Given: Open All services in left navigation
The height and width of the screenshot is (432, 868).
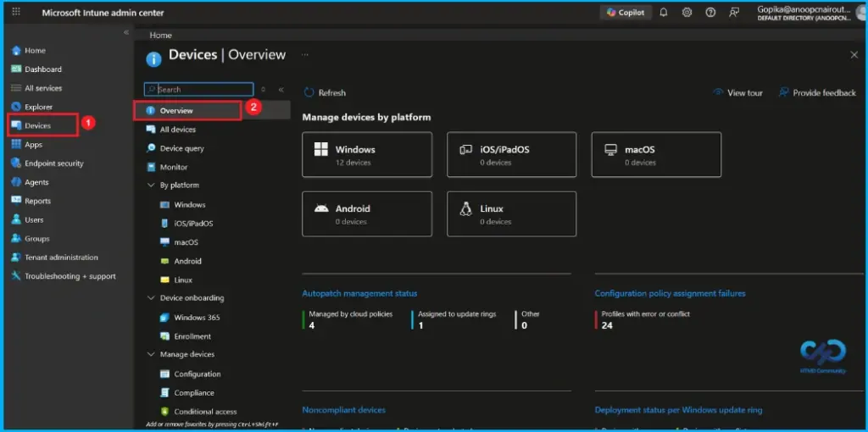Looking at the screenshot, I should pos(43,88).
